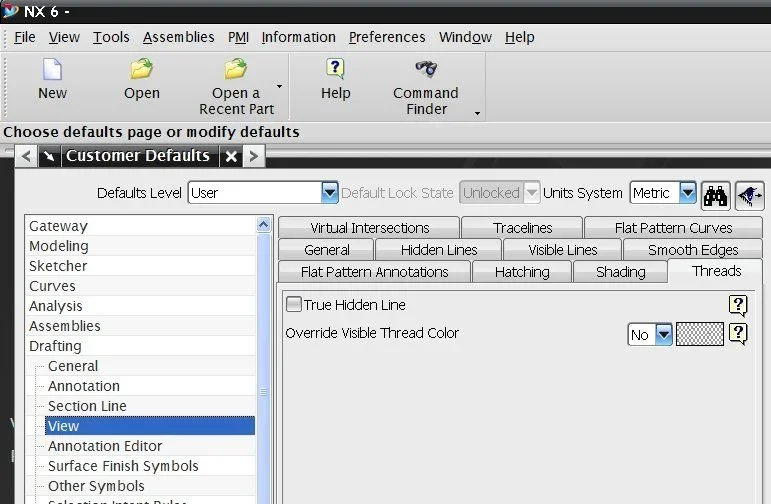Viewport: 771px width, 504px height.
Task: Click the thread color swatch
Action: click(700, 334)
